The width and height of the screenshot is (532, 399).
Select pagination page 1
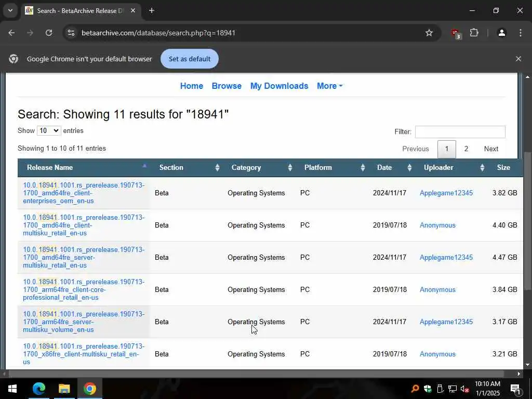coord(446,149)
